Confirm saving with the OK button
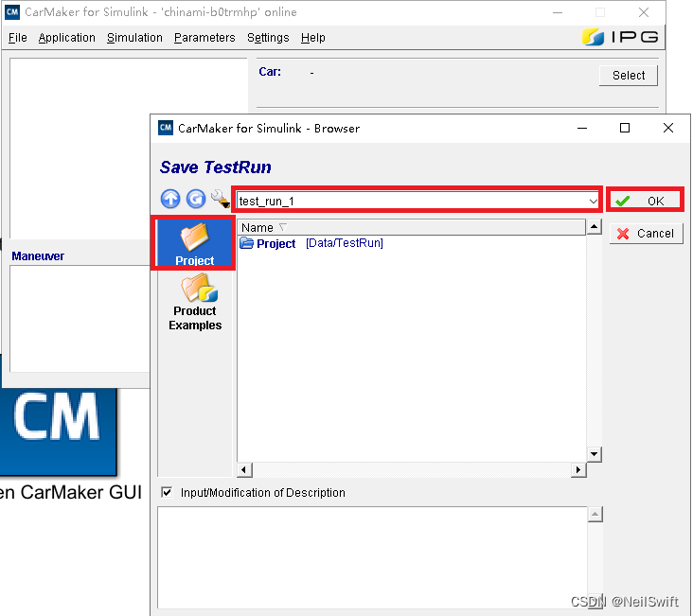Viewport: 693px width, 616px height. coord(646,201)
